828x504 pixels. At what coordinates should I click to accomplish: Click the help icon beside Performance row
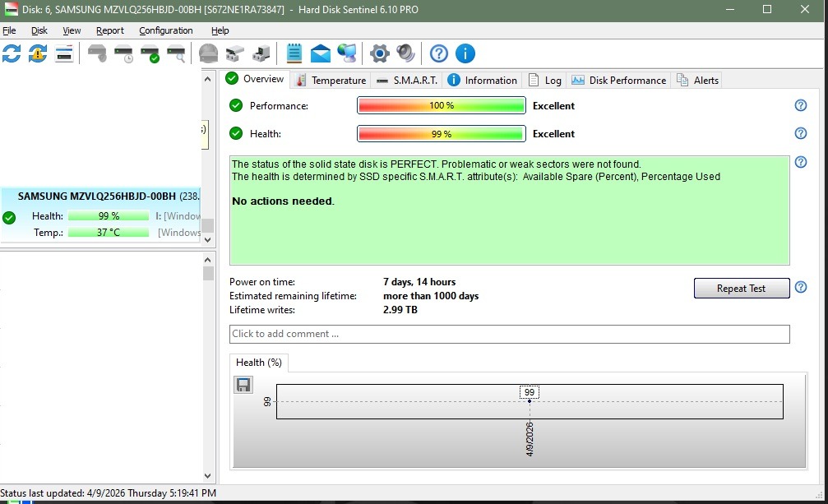801,105
